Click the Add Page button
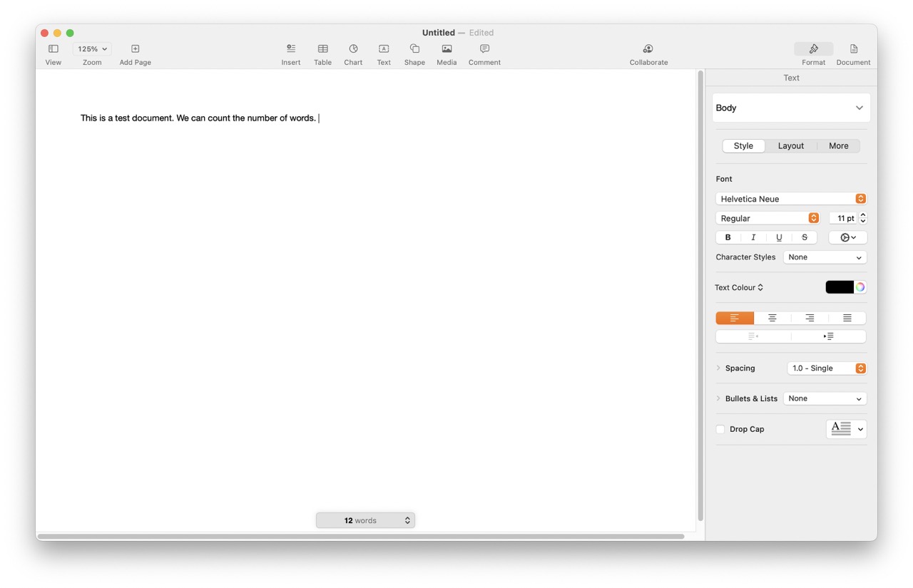Viewport: 913px width, 588px height. 135,54
